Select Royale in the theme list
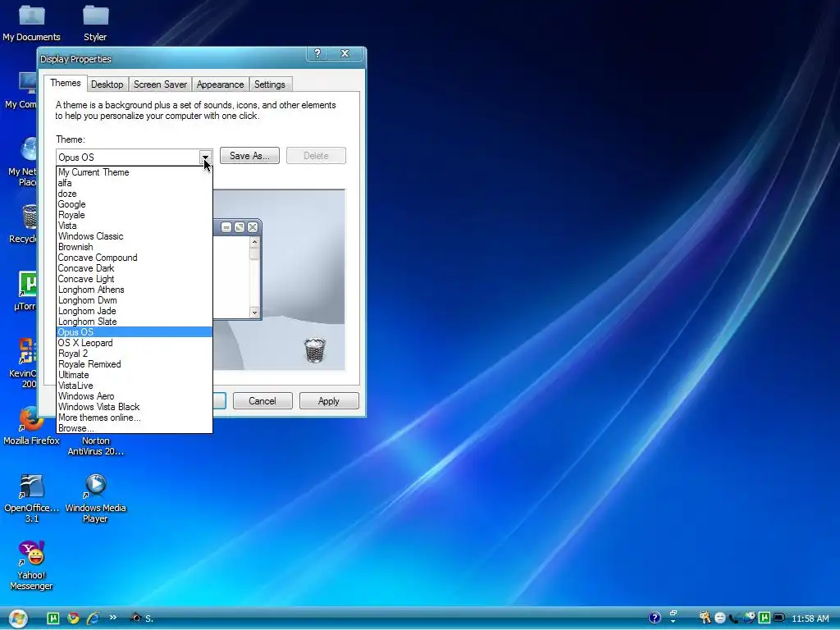 (x=135, y=216)
